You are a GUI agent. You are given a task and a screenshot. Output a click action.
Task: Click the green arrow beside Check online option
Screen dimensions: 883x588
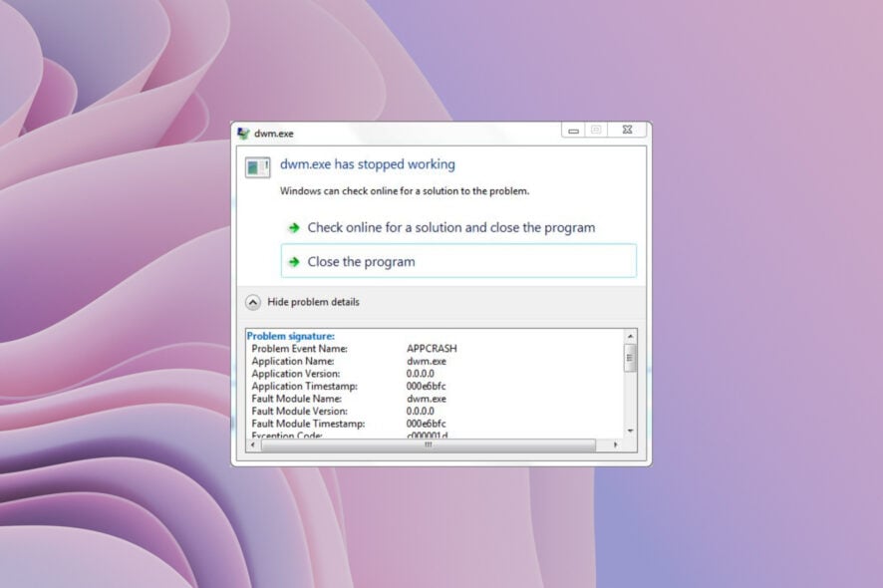[293, 227]
